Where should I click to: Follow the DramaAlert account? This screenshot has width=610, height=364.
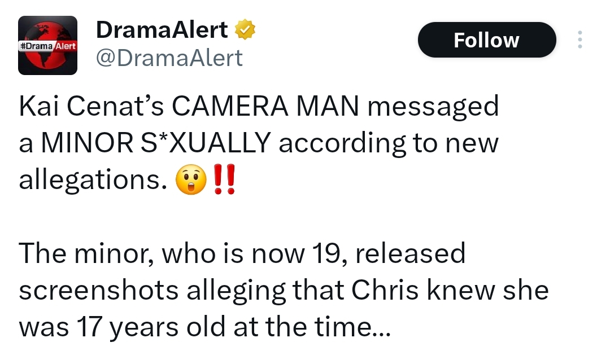click(486, 40)
